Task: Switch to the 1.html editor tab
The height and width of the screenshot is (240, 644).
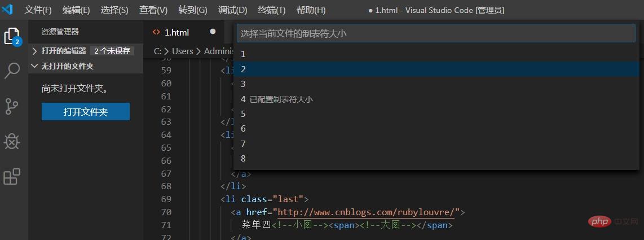Action: [177, 32]
